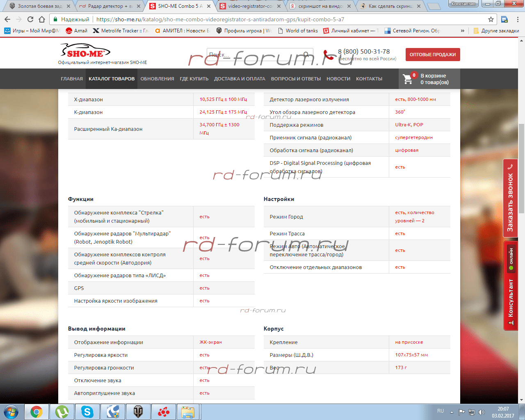Bookmark this page with the star icon
This screenshot has width=525, height=420.
pos(491,19)
